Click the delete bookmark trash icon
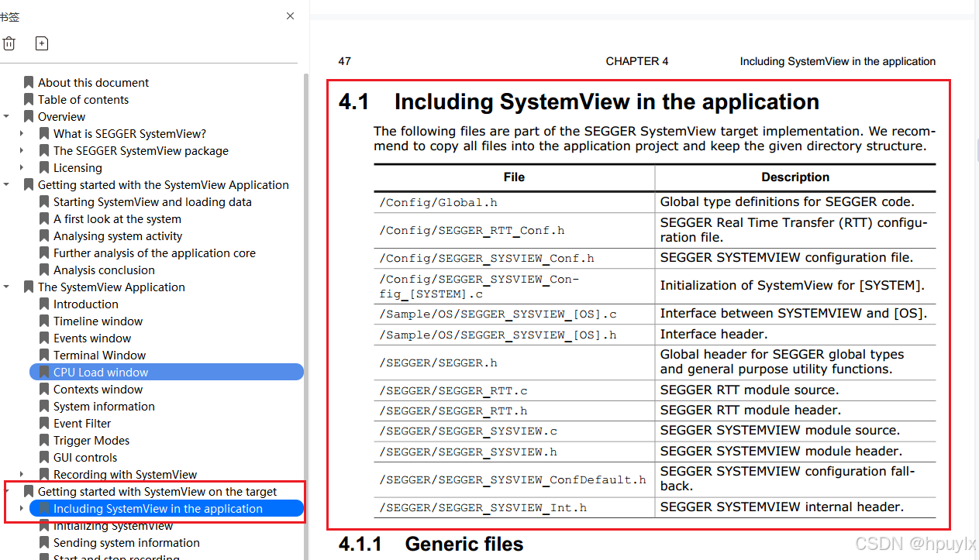Image resolution: width=979 pixels, height=560 pixels. pos(9,43)
